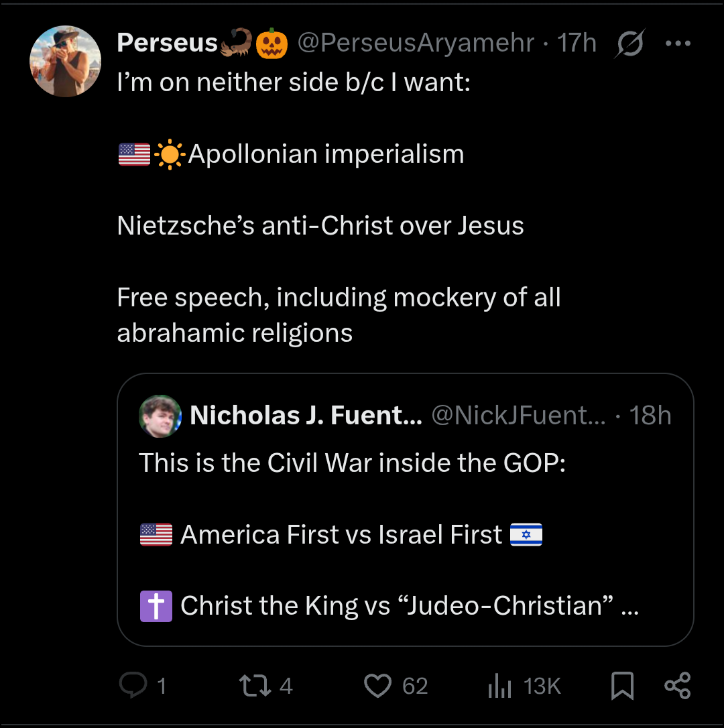Viewport: 724px width, 728px height.
Task: Open the share icon options
Action: tap(677, 686)
